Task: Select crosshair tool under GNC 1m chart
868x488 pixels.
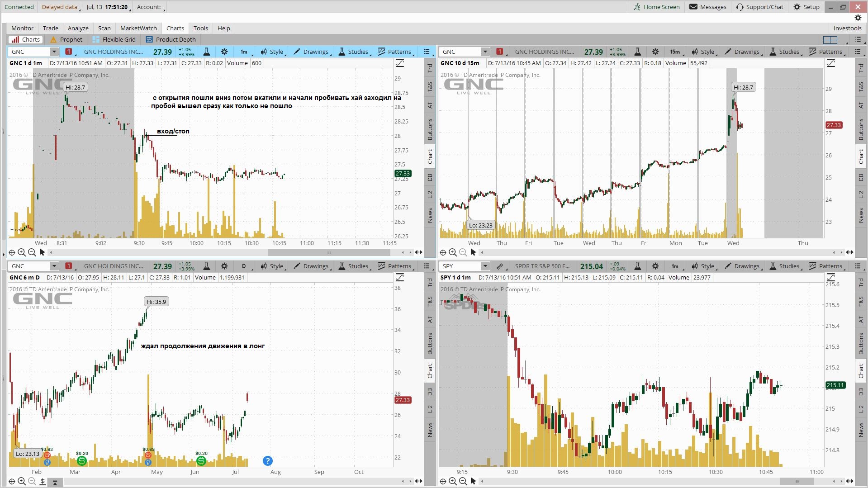Action: pyautogui.click(x=12, y=252)
